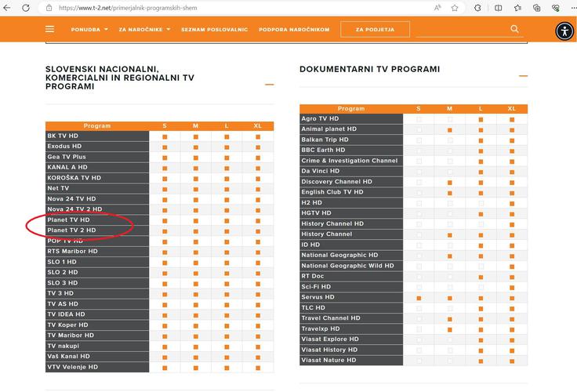Collapse Slovenski nacionalni TV programi section

[270, 85]
